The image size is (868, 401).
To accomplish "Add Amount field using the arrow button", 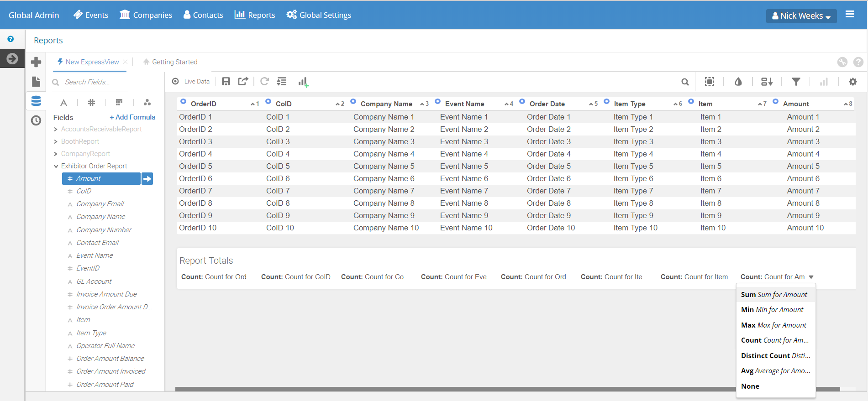I will (147, 179).
